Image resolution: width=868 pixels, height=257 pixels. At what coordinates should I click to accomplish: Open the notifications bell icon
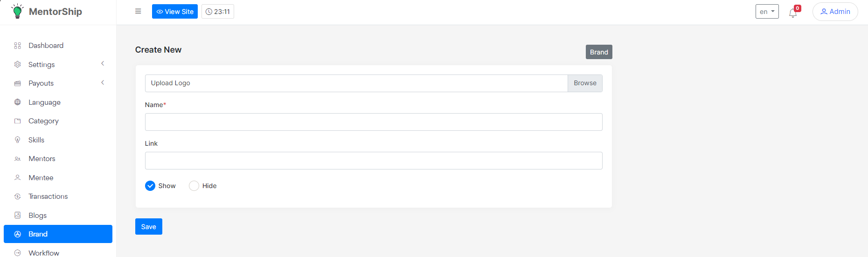point(793,13)
